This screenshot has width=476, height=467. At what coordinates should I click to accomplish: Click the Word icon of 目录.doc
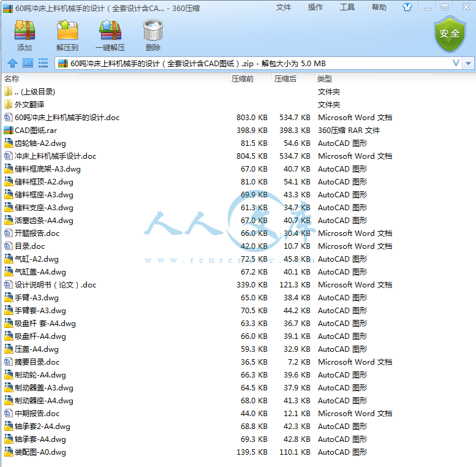click(8, 246)
